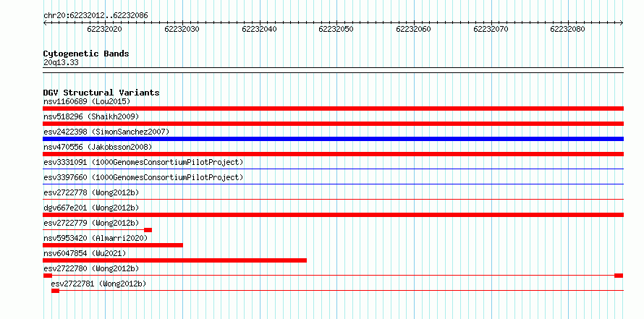The height and width of the screenshot is (319, 644).
Task: Open the esv3397660 variant label
Action: point(143,177)
